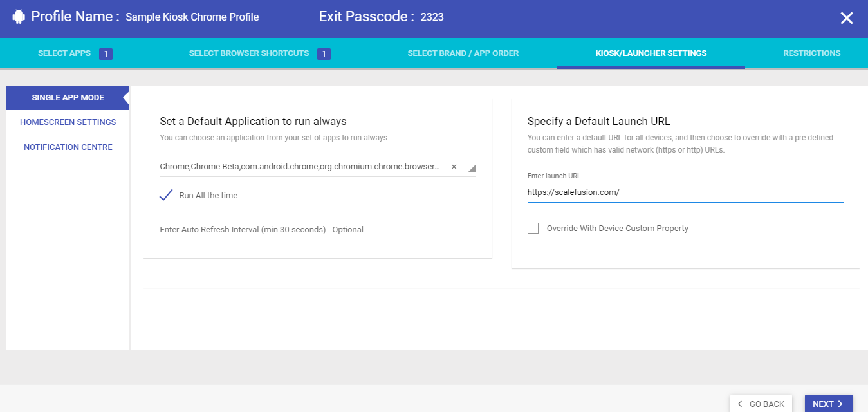Viewport: 868px width, 412px height.
Task: Toggle Run All the time checkmark
Action: [x=167, y=195]
